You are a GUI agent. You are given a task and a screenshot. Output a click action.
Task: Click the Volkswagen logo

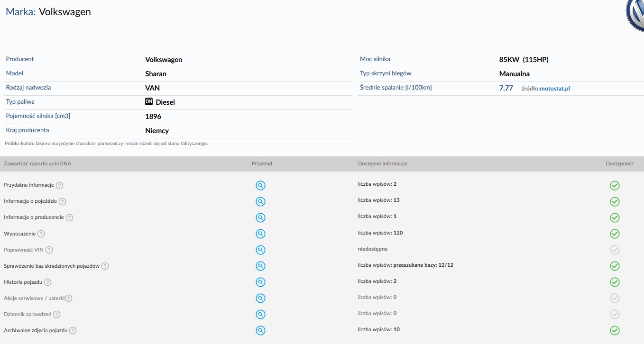pyautogui.click(x=635, y=16)
